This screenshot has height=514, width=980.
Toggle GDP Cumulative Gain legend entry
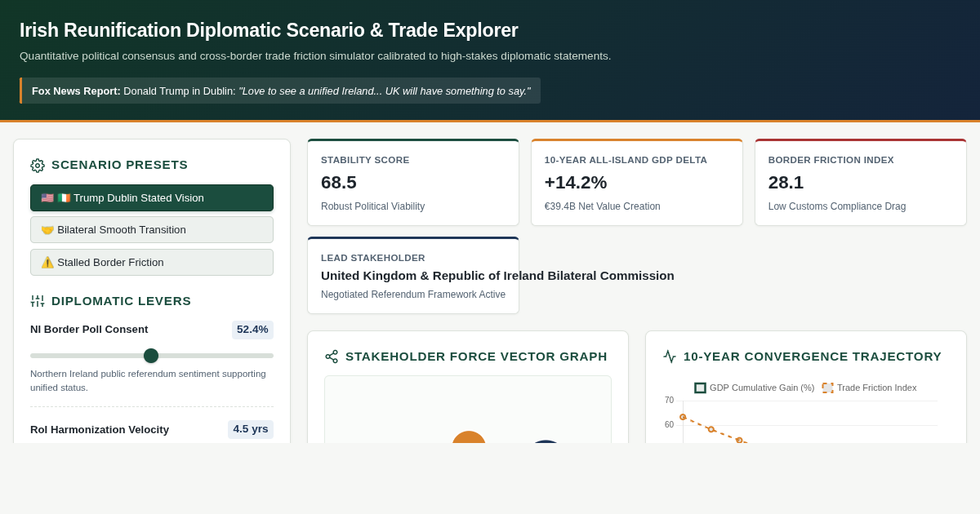click(755, 388)
